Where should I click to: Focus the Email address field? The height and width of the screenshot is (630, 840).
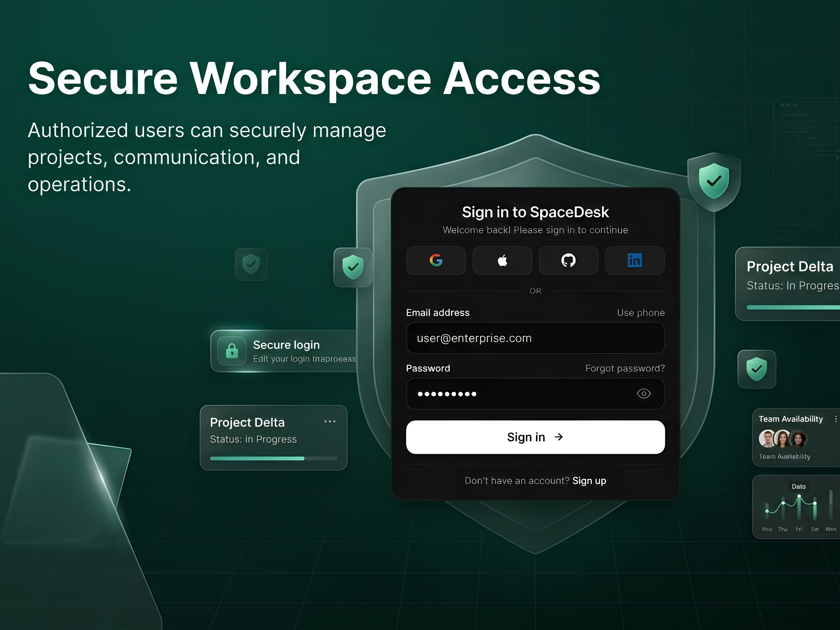click(x=535, y=338)
